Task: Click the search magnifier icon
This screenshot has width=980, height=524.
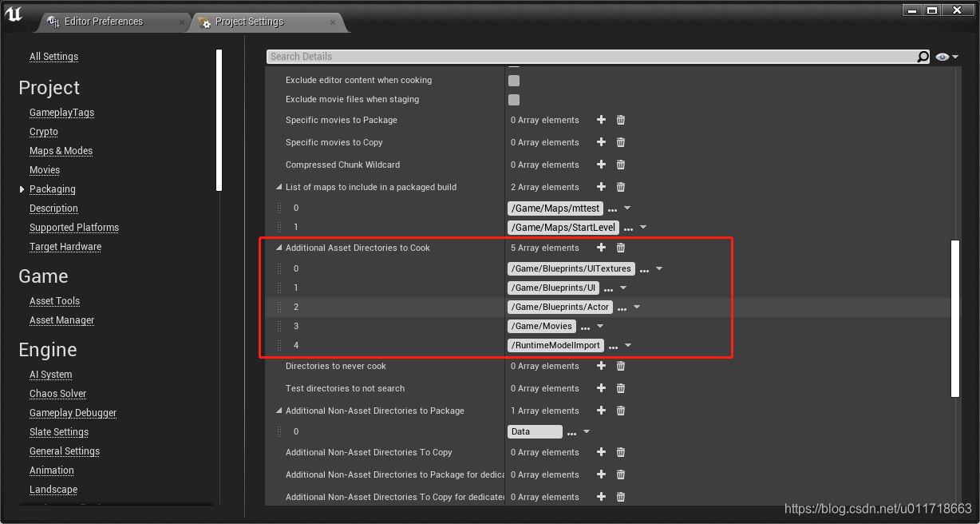Action: [x=923, y=57]
